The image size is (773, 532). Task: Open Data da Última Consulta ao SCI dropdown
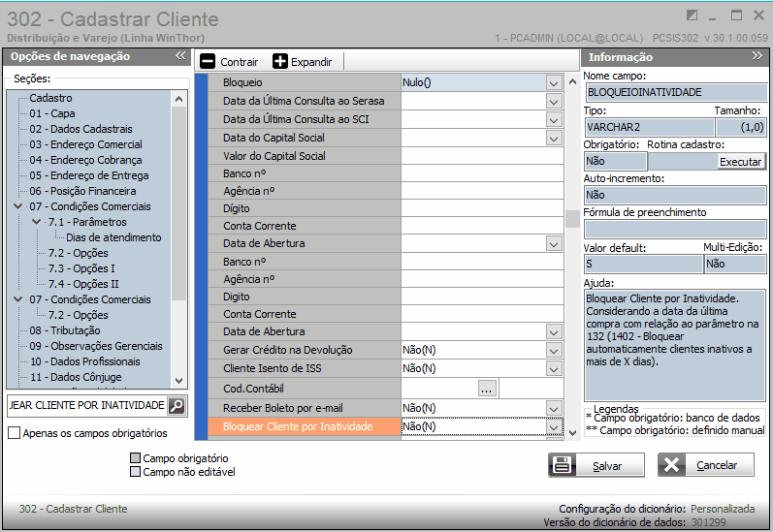point(554,120)
